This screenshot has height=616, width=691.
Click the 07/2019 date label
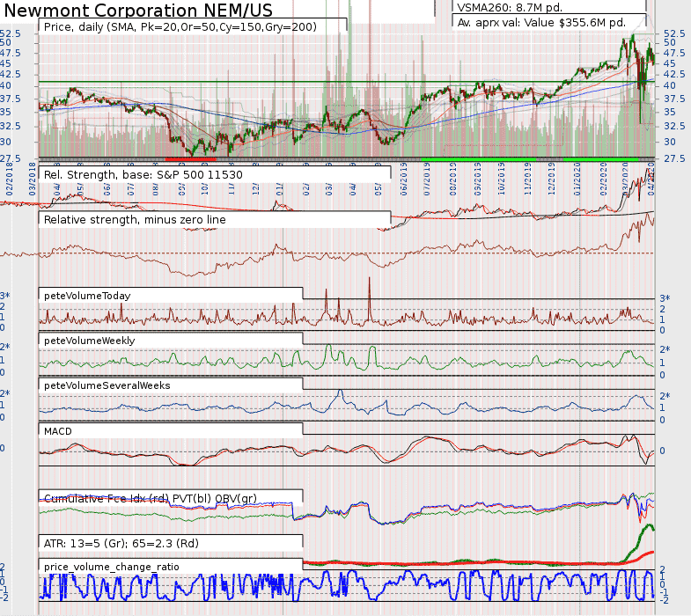click(427, 179)
